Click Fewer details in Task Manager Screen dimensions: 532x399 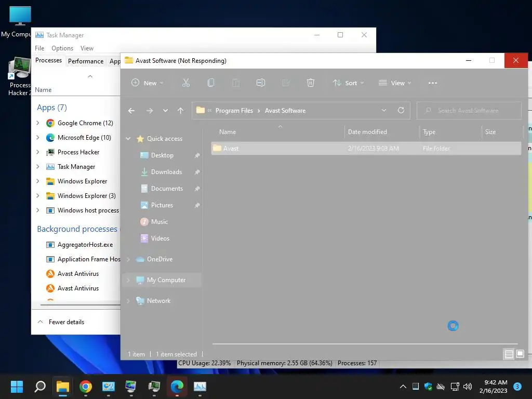coord(61,322)
